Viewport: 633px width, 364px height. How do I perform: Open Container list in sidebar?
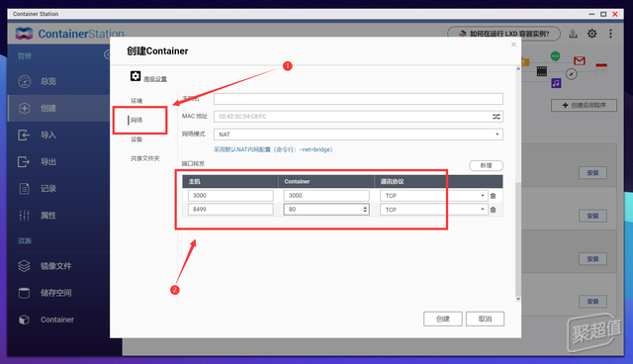pos(58,319)
